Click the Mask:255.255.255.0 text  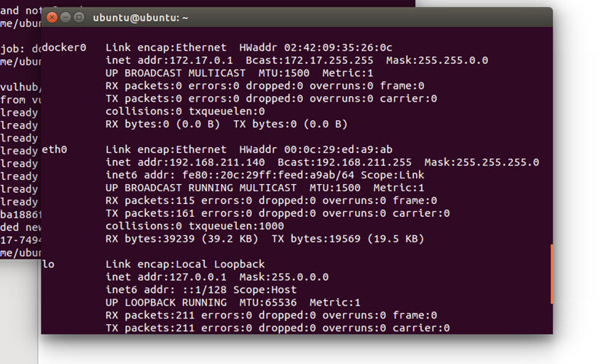(x=482, y=162)
